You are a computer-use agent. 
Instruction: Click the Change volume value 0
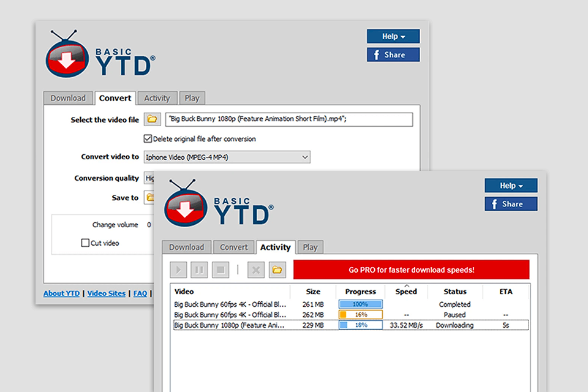coord(149,225)
